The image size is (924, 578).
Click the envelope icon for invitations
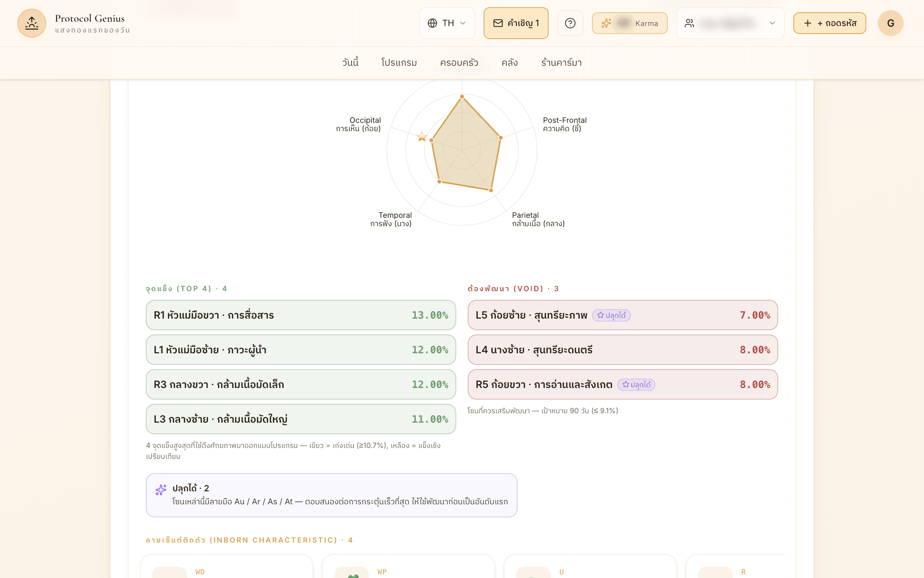click(x=498, y=23)
